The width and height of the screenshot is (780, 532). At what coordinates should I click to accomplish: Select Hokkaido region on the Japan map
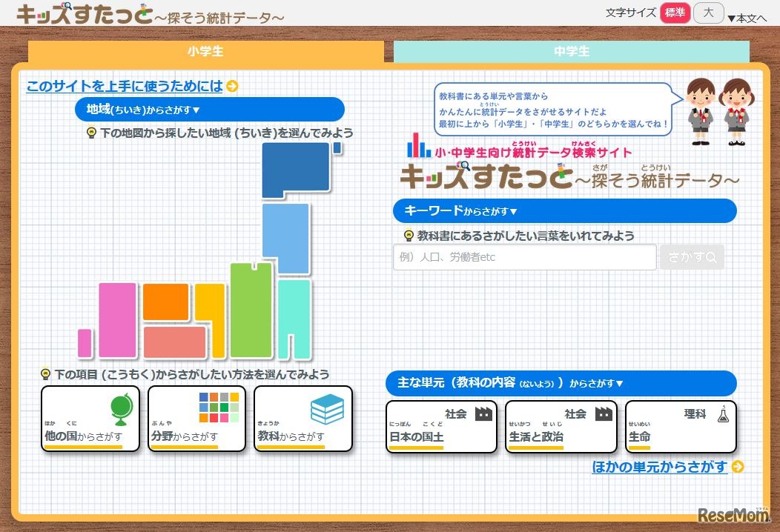click(295, 167)
